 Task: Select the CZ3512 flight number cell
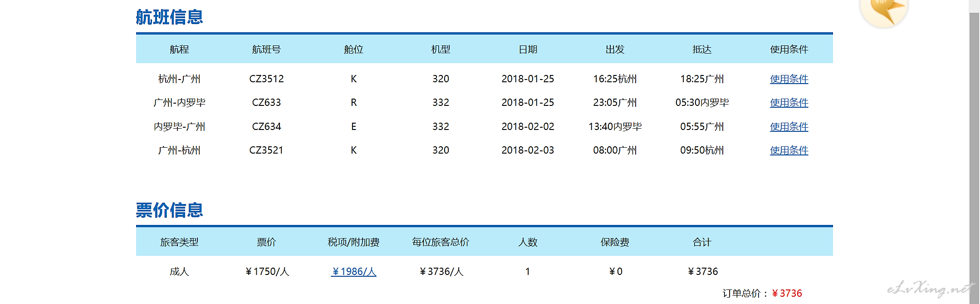(x=266, y=79)
